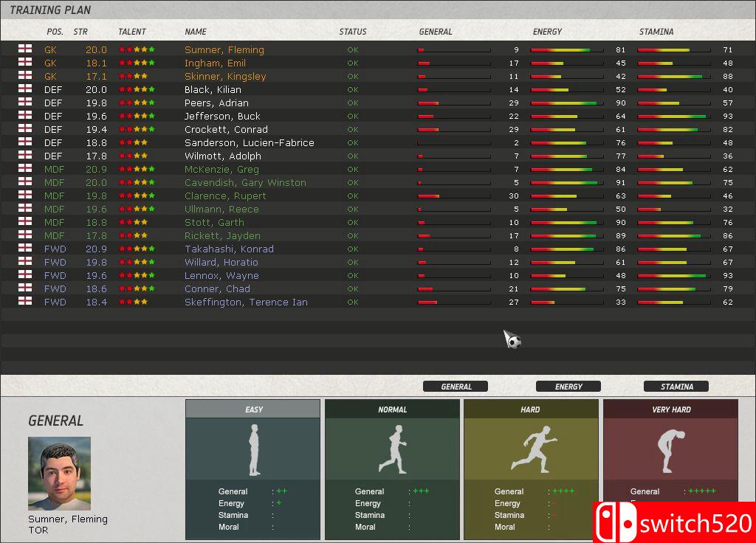Image resolution: width=756 pixels, height=543 pixels.
Task: Sort players by the STR column header
Action: click(80, 32)
